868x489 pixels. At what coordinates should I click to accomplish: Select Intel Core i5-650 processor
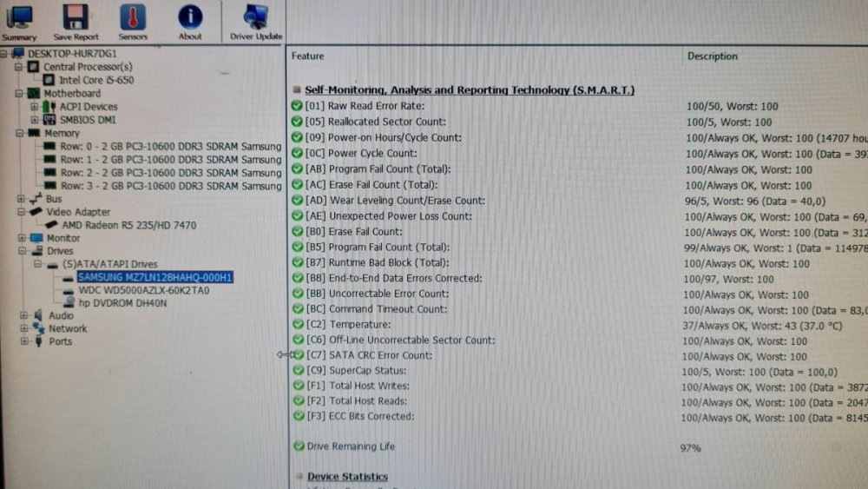point(96,80)
